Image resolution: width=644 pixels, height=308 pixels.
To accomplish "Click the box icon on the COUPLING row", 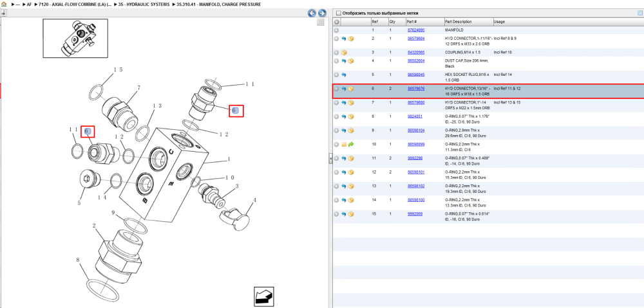I will 344,53.
